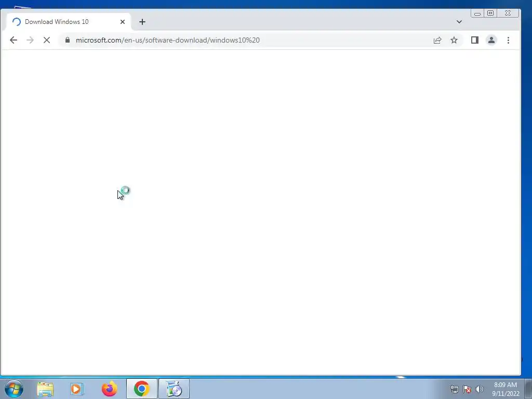Share this page via share icon

pos(437,40)
